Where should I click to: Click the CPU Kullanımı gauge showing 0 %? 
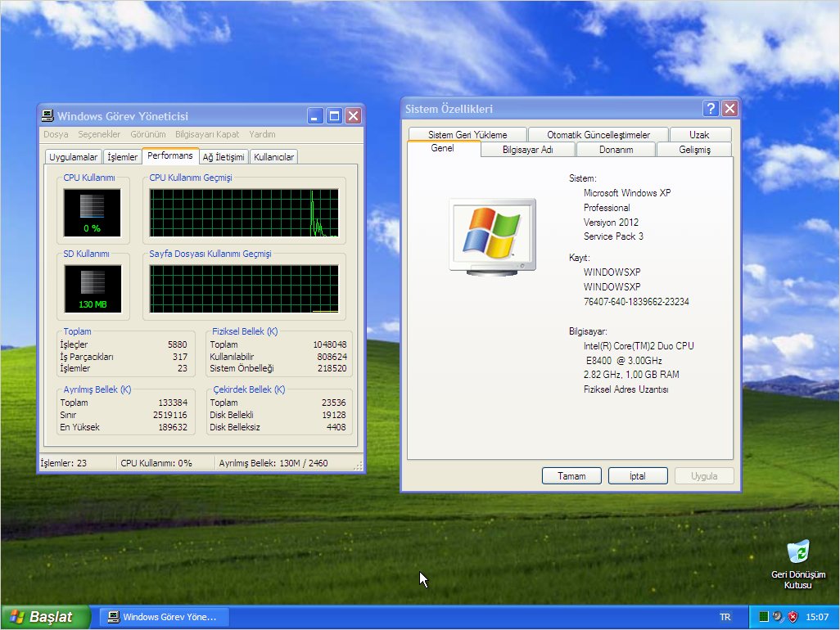[93, 213]
